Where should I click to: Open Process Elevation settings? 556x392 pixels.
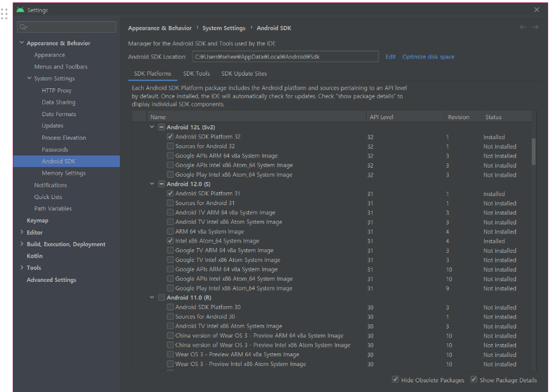click(64, 138)
